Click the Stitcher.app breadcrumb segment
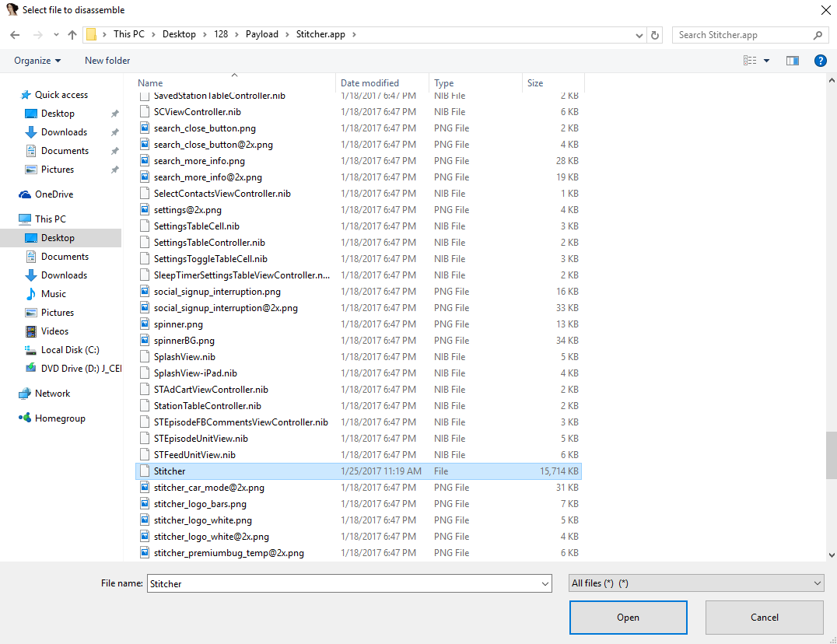Viewport: 837px width, 644px height. click(320, 34)
